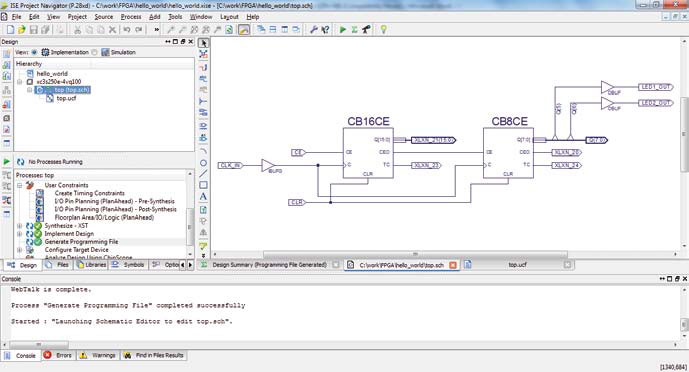
Task: Open the Find in Files Results tab
Action: pyautogui.click(x=154, y=355)
